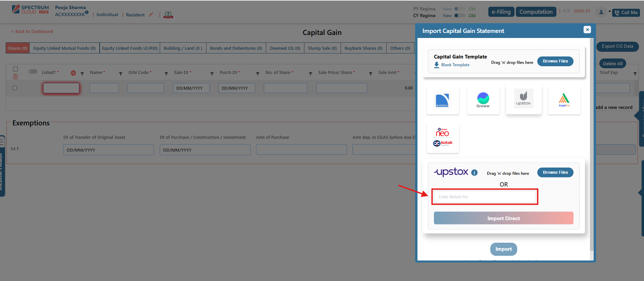The height and width of the screenshot is (281, 644).
Task: Click the Upstox info icon
Action: tap(474, 172)
